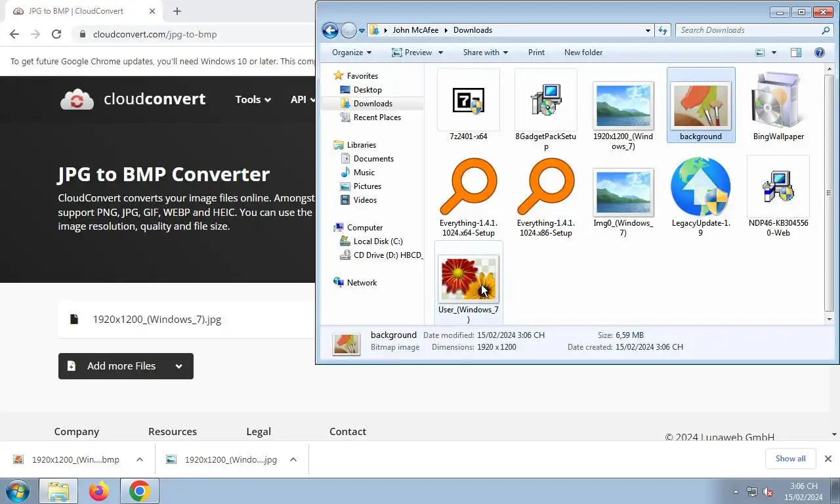Viewport: 840px width, 504px height.
Task: Expand the Preview dropdown arrow
Action: coord(440,52)
